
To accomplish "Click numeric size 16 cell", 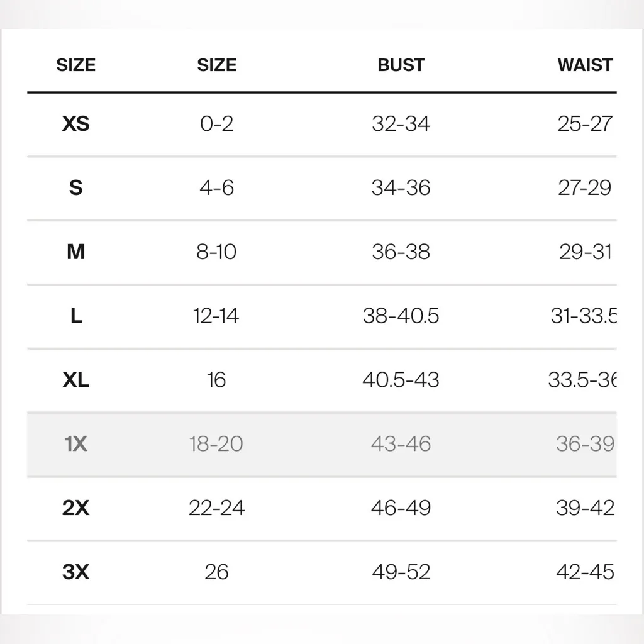I will tap(216, 380).
